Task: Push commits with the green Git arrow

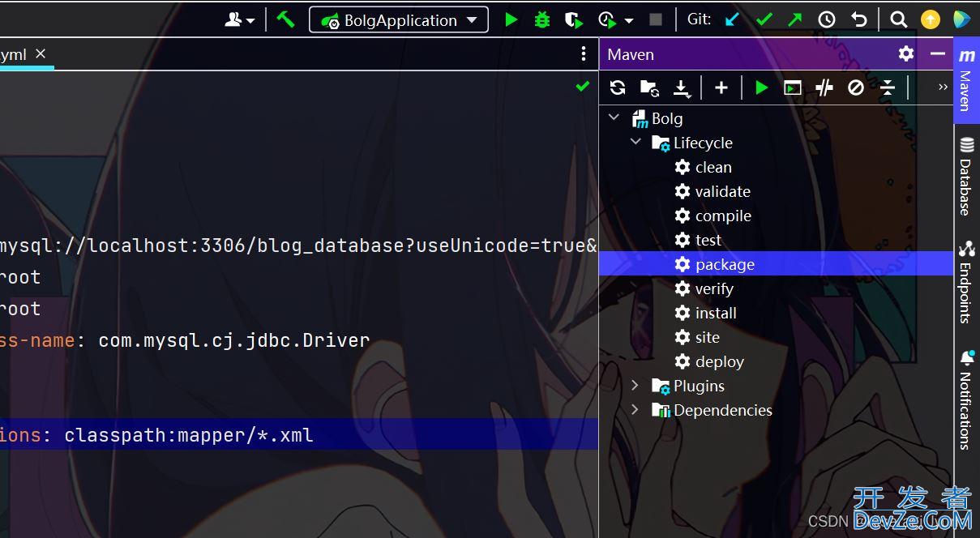Action: coord(794,19)
